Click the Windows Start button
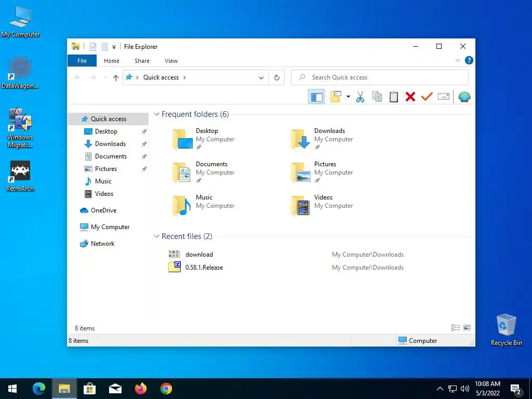Viewport: 532px width, 399px height. coord(12,389)
